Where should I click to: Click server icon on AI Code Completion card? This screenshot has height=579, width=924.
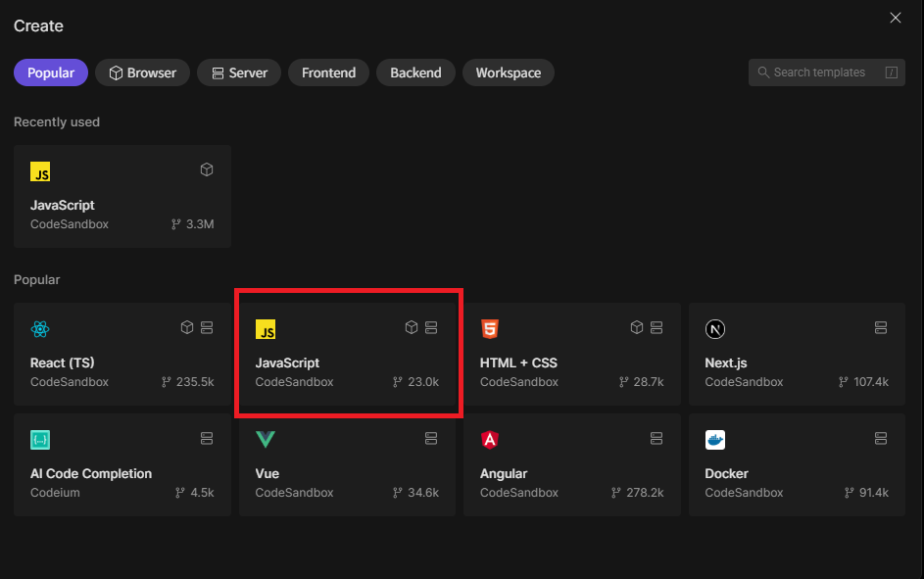207,438
